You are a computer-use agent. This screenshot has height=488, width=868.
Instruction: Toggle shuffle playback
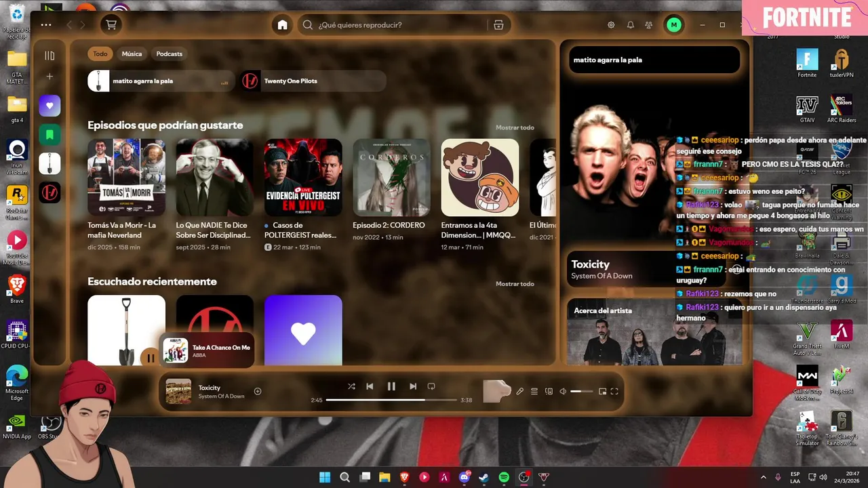coord(351,386)
